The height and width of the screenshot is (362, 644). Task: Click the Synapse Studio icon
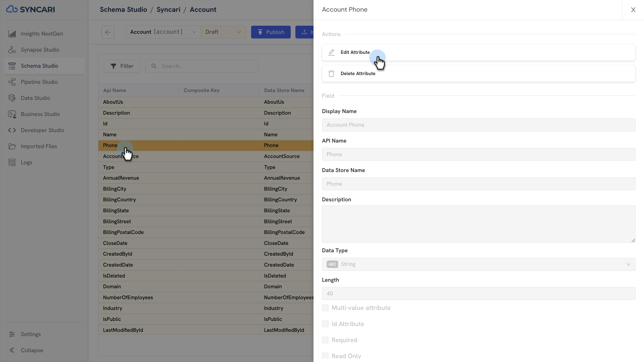12,50
